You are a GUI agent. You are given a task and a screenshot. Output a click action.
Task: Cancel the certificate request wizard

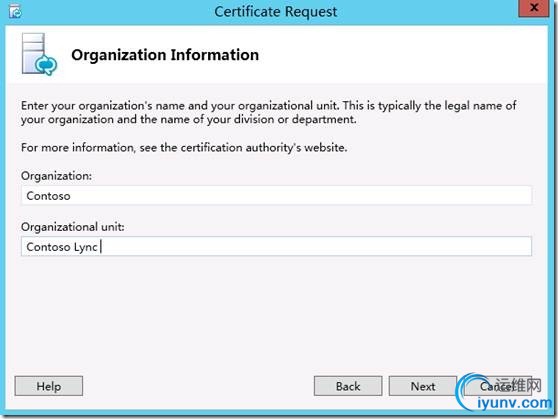pos(498,386)
